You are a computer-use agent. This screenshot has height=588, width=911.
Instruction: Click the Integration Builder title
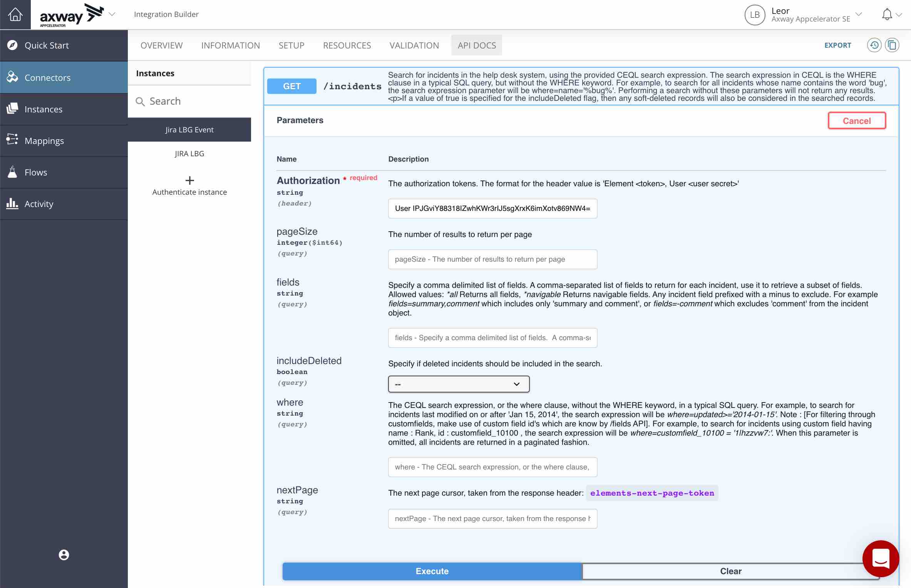166,14
